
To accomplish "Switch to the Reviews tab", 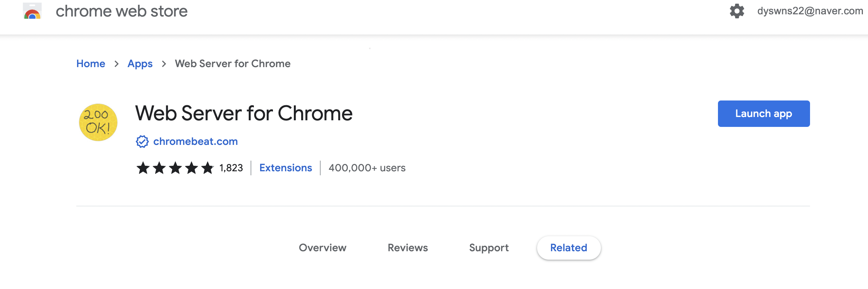I will coord(408,248).
